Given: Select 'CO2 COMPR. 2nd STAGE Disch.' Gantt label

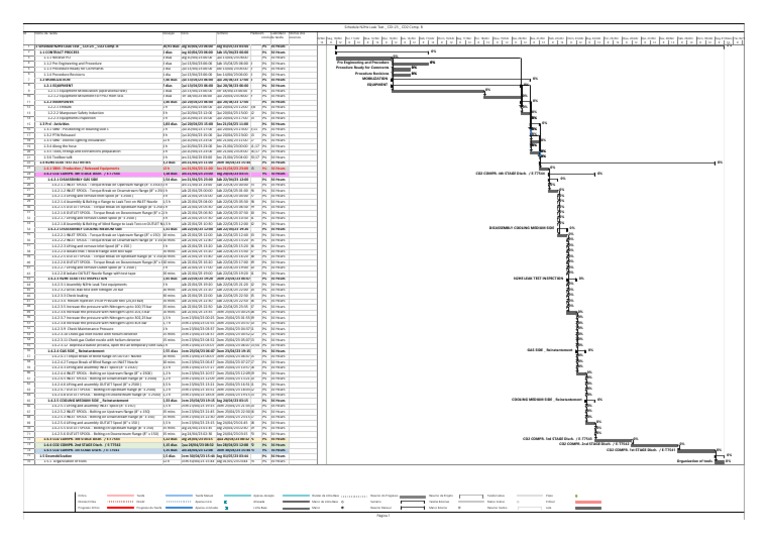Looking at the screenshot, I should pyautogui.click(x=594, y=444).
